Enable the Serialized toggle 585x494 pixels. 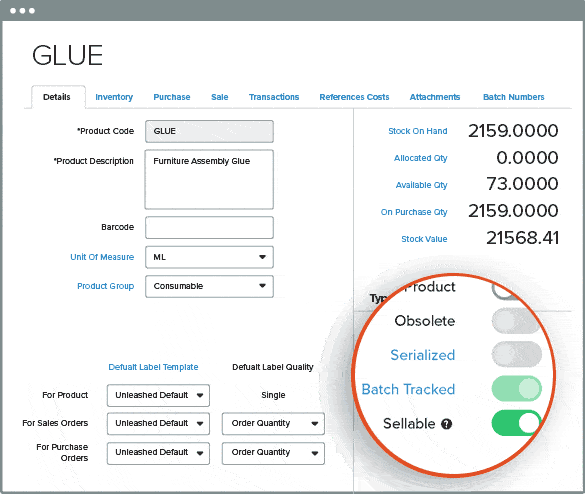tap(516, 354)
